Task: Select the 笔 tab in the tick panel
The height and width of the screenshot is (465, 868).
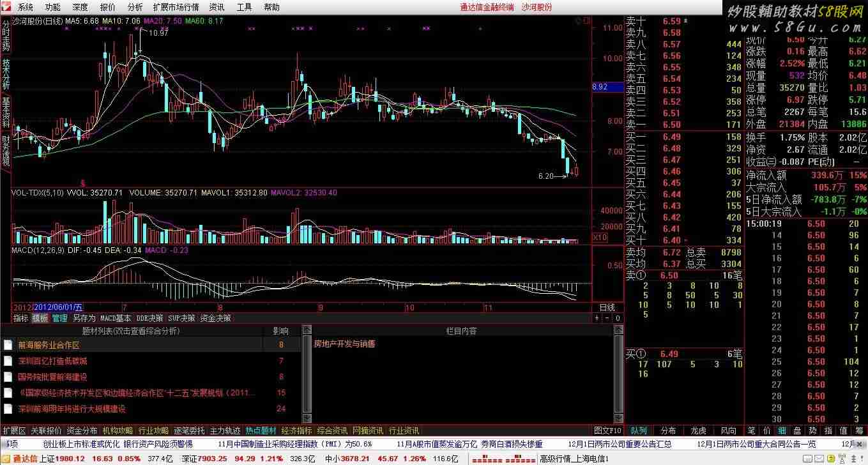Action: tap(751, 431)
